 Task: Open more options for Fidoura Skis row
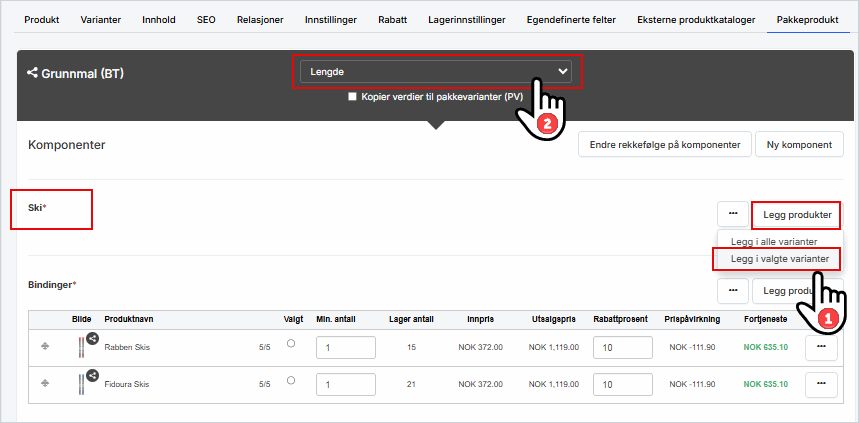pyautogui.click(x=822, y=384)
